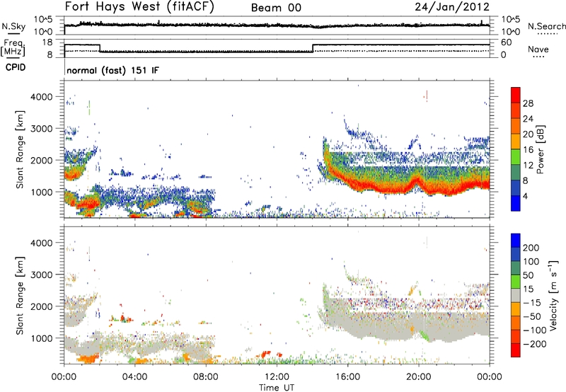Screen dimensions: 566x392
Task: Click the 'Slant Range [km]' label of the velocity panel
Action: [20, 296]
